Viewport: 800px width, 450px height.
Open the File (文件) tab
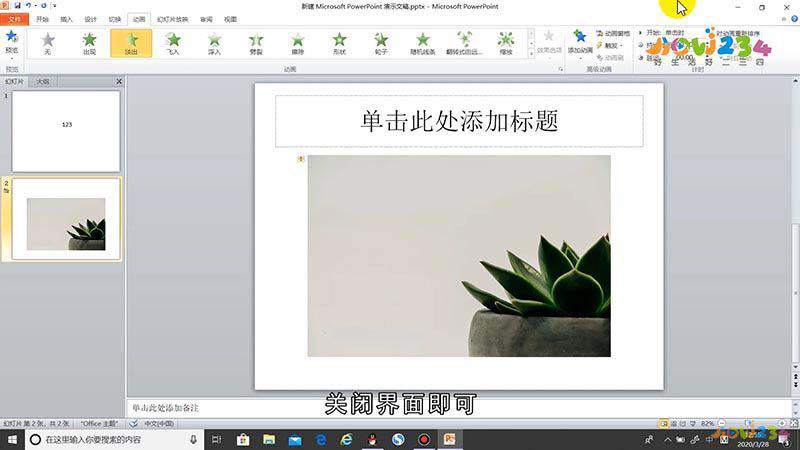(14, 19)
